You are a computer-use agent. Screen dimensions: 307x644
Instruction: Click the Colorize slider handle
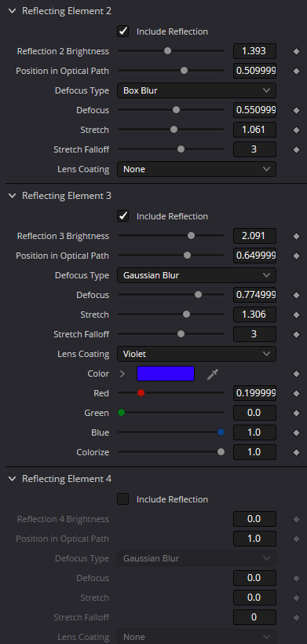(221, 452)
